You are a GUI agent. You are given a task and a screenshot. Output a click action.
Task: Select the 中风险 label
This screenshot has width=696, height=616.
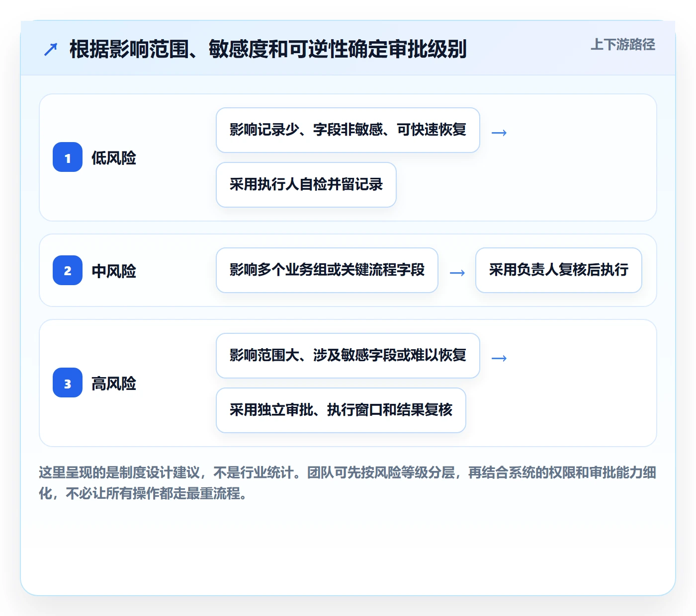click(x=114, y=271)
